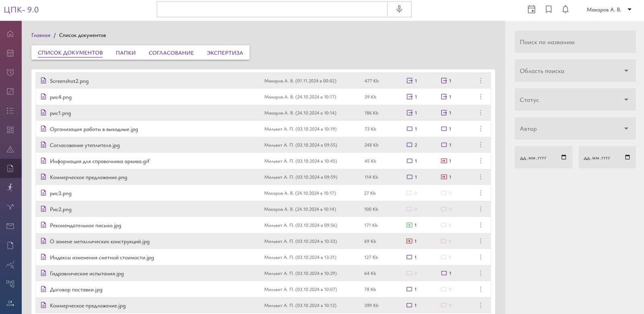Open document рис4.png
The image size is (644, 314).
(61, 97)
